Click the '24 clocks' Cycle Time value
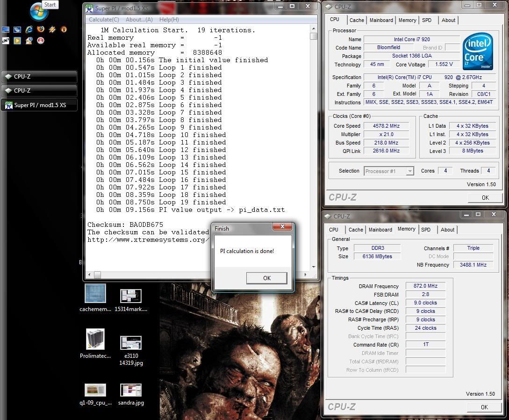Image resolution: width=509 pixels, height=420 pixels. [426, 328]
